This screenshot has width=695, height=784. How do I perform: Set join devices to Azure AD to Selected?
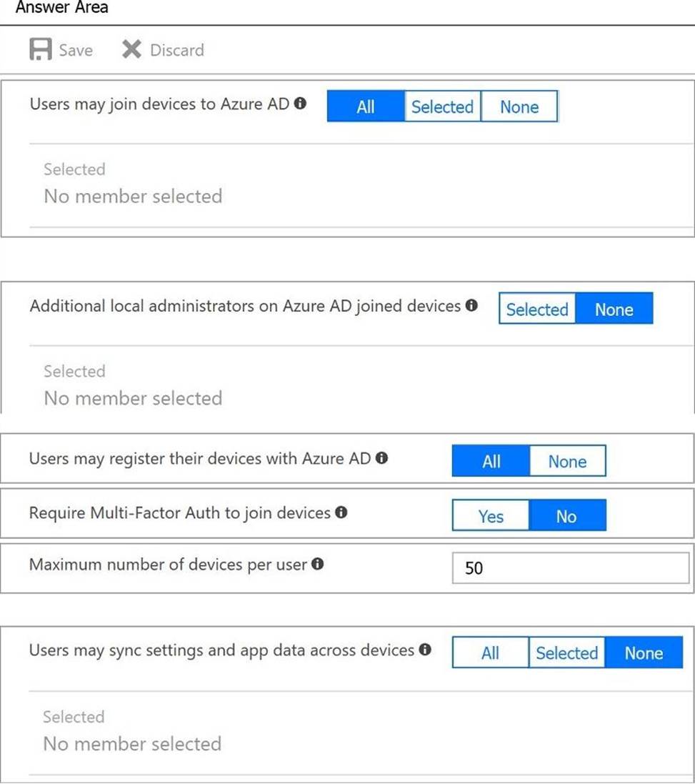[x=442, y=107]
